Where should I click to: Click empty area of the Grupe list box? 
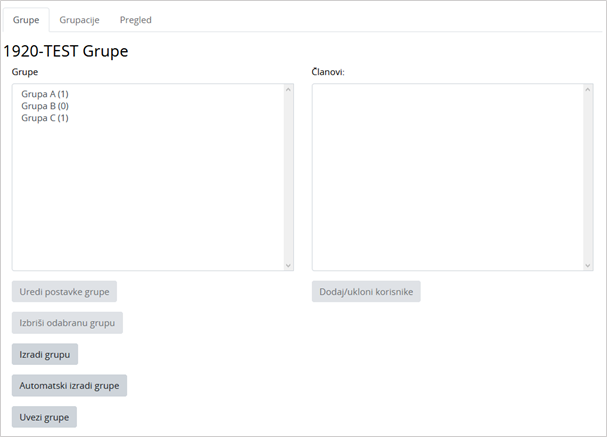click(147, 200)
